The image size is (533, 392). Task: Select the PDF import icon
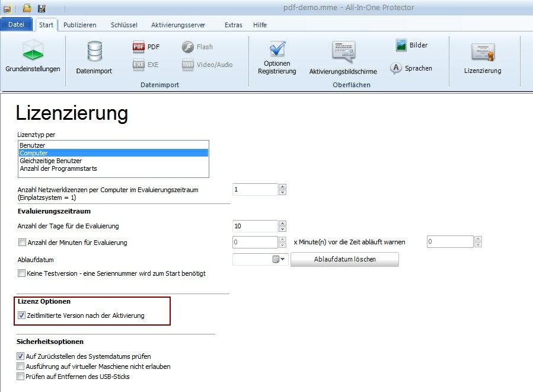[x=139, y=47]
